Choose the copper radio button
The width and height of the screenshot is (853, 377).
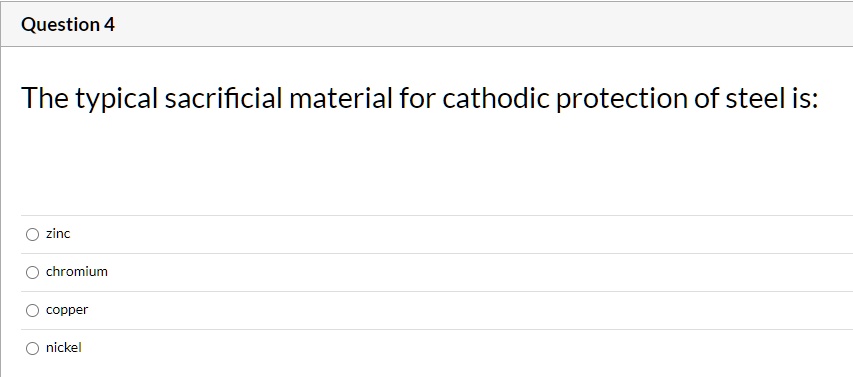point(33,311)
